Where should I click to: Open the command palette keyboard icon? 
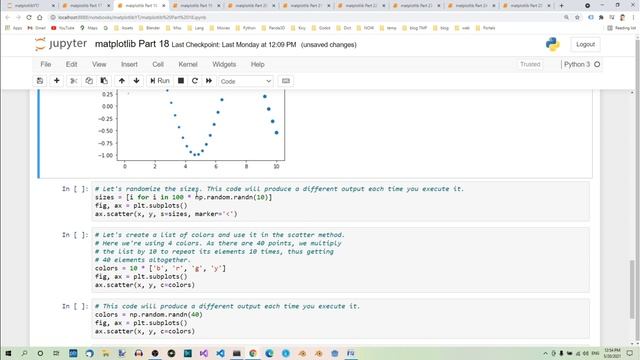(286, 81)
